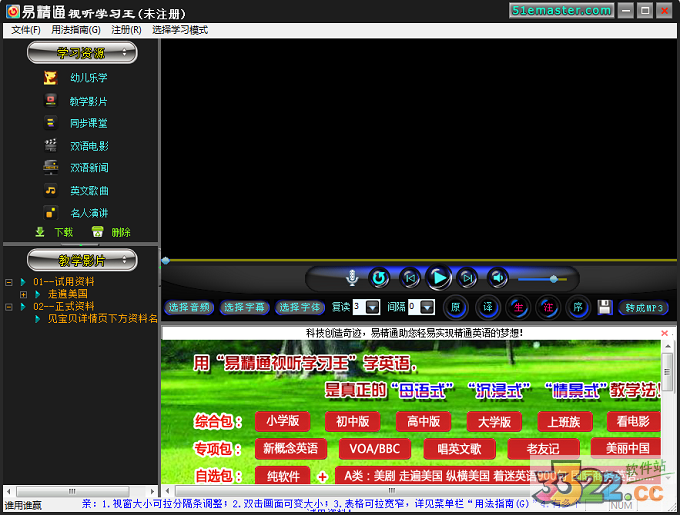The height and width of the screenshot is (515, 680).
Task: Toggle the 序 sequence display
Action: pyautogui.click(x=578, y=307)
